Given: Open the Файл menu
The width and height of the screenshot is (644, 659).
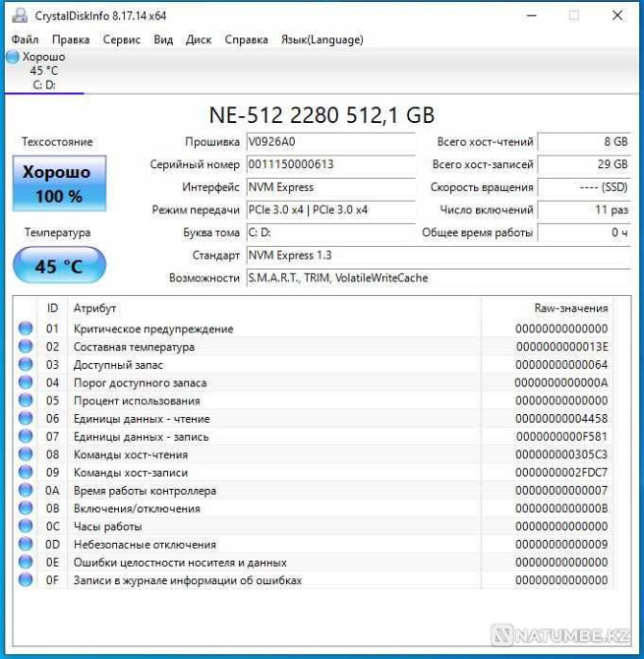Looking at the screenshot, I should [25, 39].
